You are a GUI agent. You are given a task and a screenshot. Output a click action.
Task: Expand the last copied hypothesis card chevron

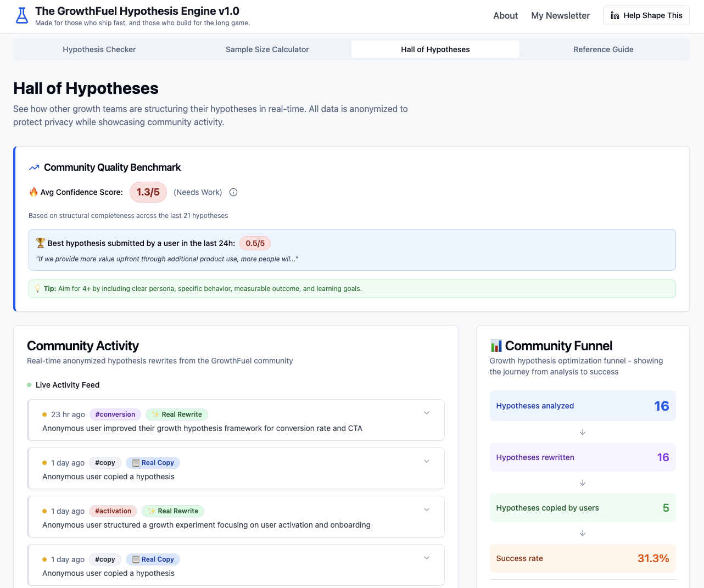(x=427, y=558)
